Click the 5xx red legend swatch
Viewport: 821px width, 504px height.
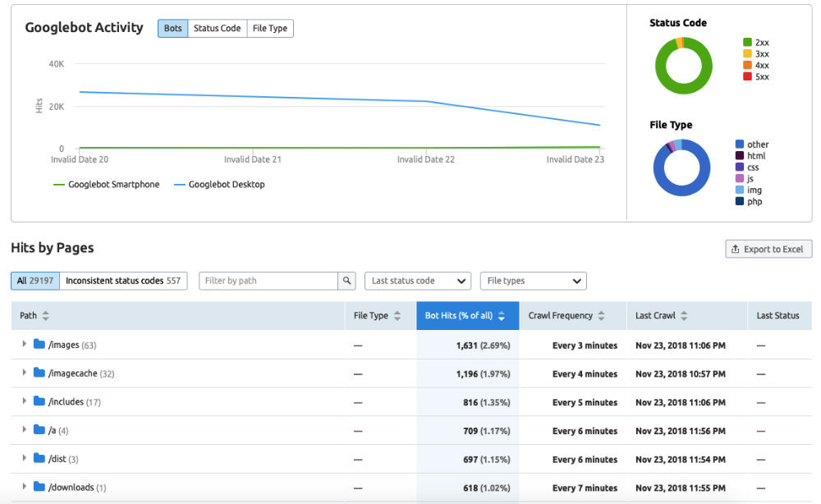point(747,76)
